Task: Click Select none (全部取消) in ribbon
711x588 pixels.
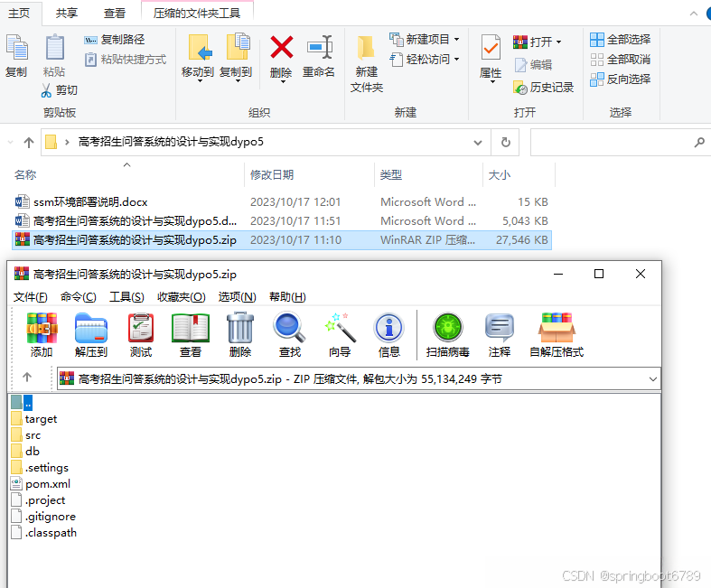Action: tap(621, 60)
